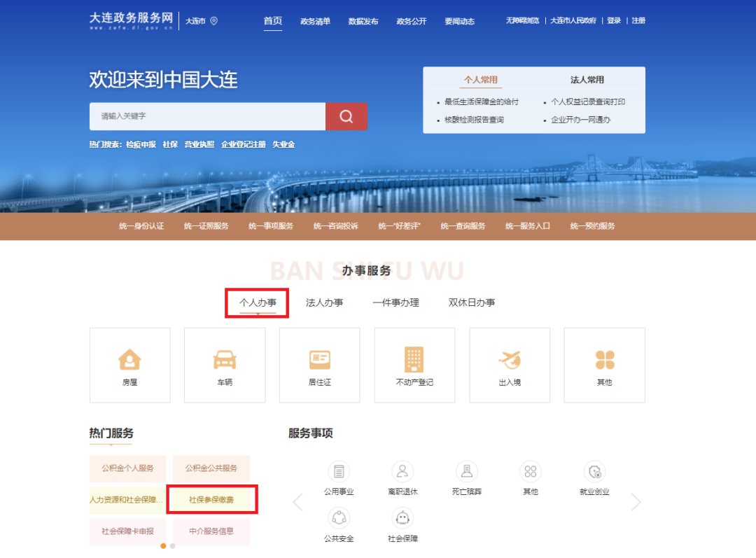
Task: Open 核酸检测报告查询 link
Action: pyautogui.click(x=474, y=120)
